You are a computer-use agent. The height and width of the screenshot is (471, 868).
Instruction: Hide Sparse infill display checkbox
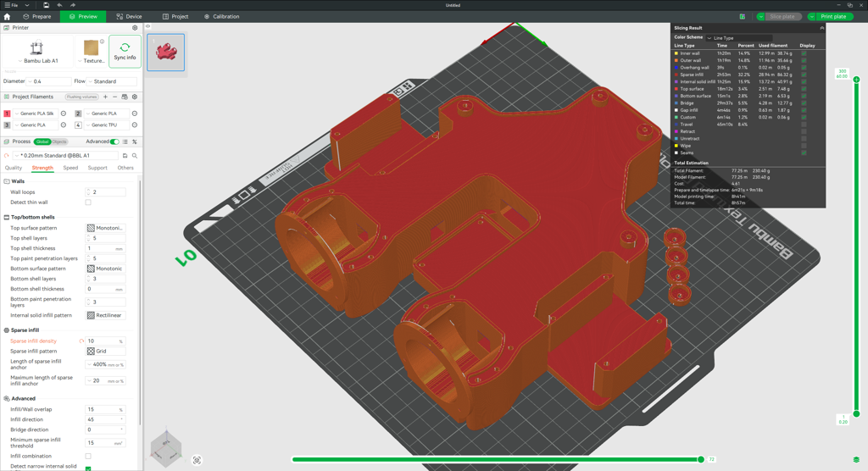tap(804, 75)
